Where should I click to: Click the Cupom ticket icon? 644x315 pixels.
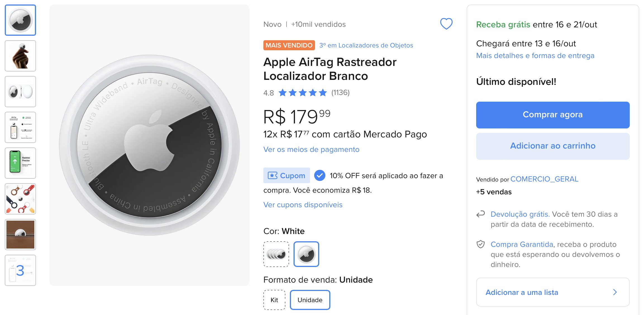272,175
